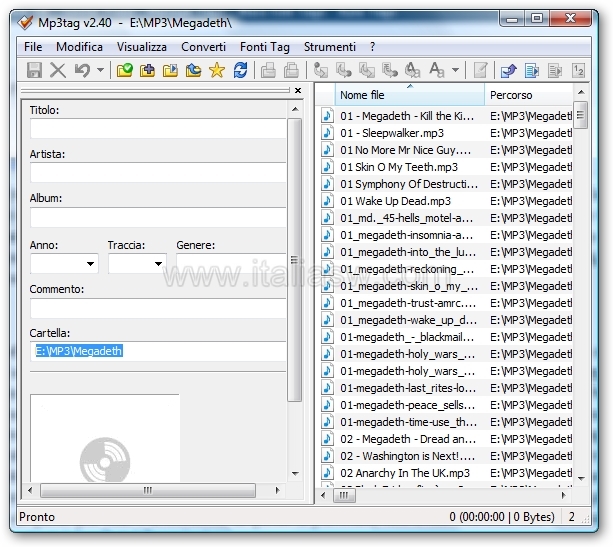Screen dimensions: 613x547
Task: Open the Modifica menu
Action: [x=79, y=47]
